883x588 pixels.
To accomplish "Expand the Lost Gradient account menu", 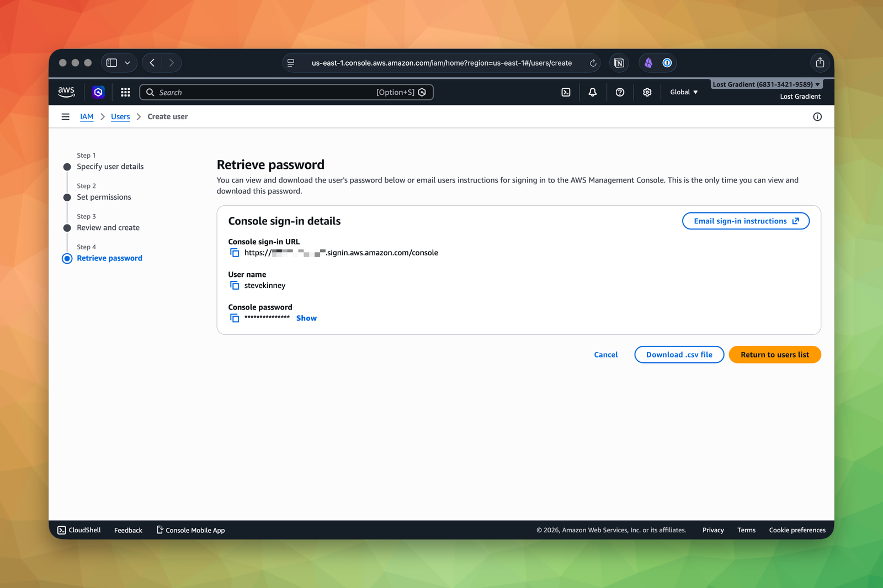I will 766,84.
